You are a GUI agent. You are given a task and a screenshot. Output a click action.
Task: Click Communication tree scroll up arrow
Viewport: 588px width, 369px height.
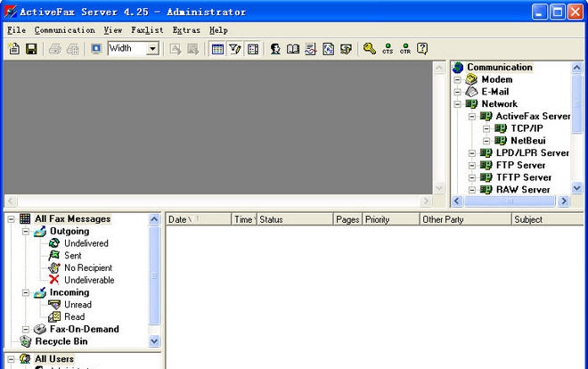[x=576, y=68]
